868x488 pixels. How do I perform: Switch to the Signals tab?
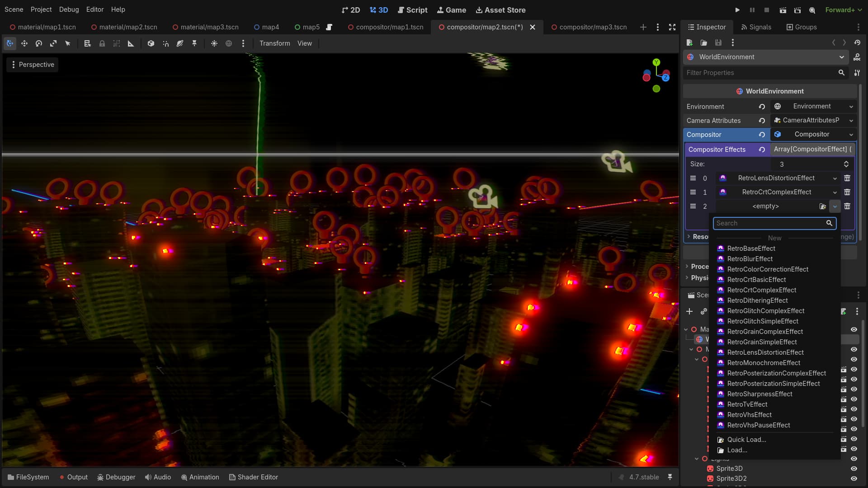pyautogui.click(x=756, y=27)
